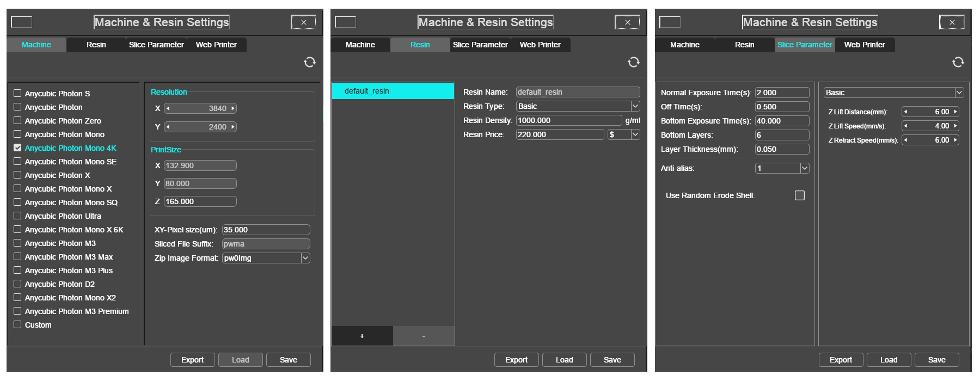Enable Use Random Erode Shell checkbox
This screenshot has width=980, height=381.
tap(799, 195)
